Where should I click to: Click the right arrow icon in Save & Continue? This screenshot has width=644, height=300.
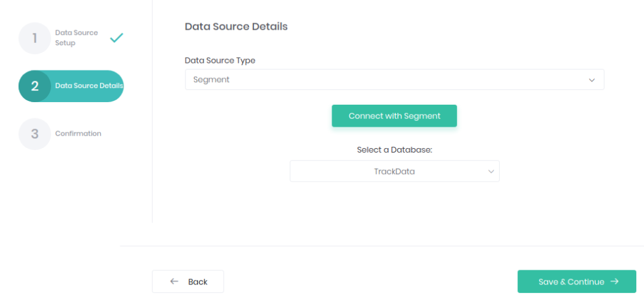[x=614, y=282]
